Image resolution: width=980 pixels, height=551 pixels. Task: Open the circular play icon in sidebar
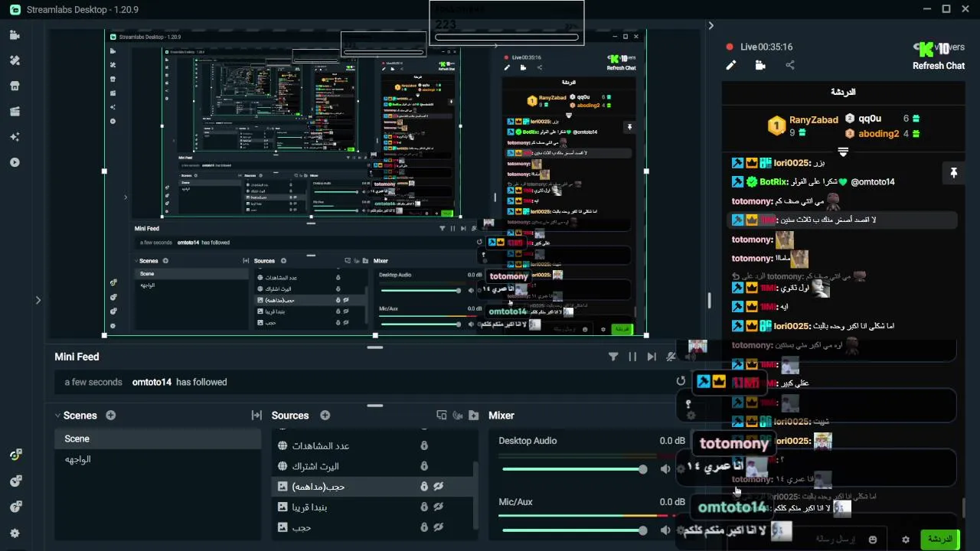pos(15,162)
